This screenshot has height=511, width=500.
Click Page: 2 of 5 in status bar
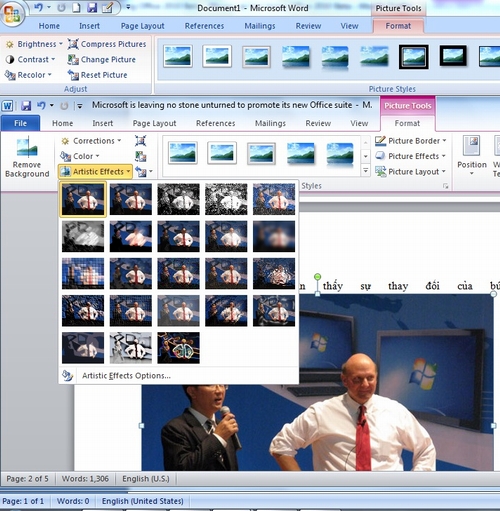point(27,479)
